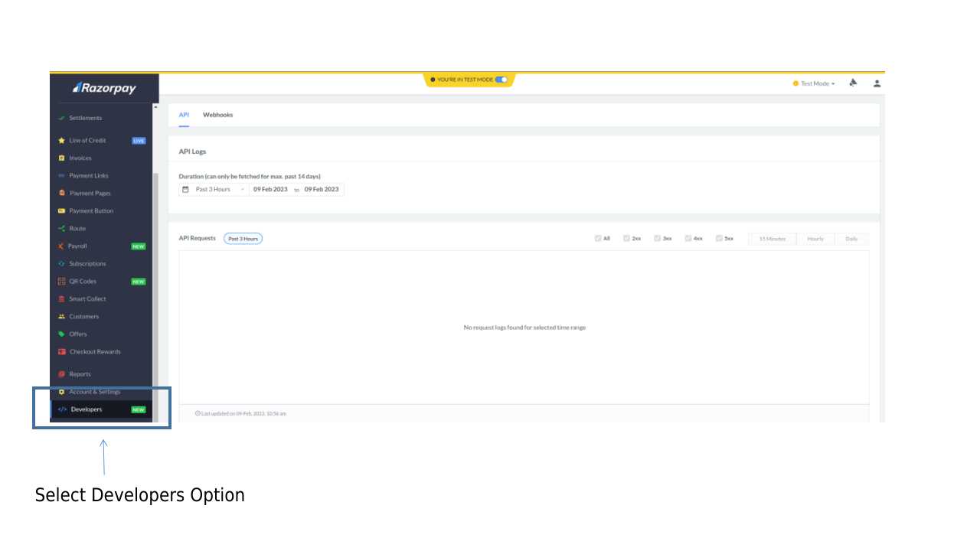Check the All status filter
The image size is (980, 551).
[x=598, y=238]
